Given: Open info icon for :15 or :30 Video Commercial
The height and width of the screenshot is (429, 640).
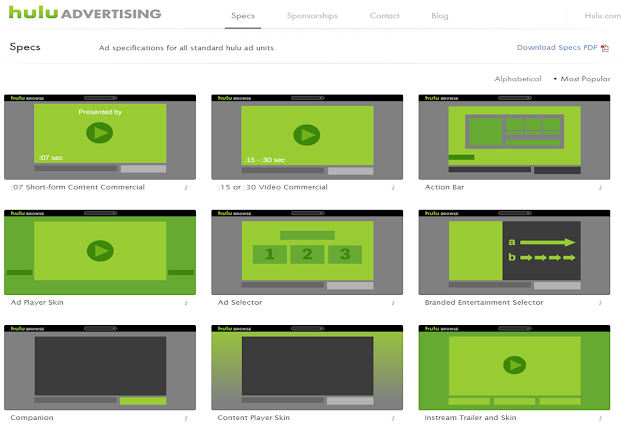Looking at the screenshot, I should [393, 187].
